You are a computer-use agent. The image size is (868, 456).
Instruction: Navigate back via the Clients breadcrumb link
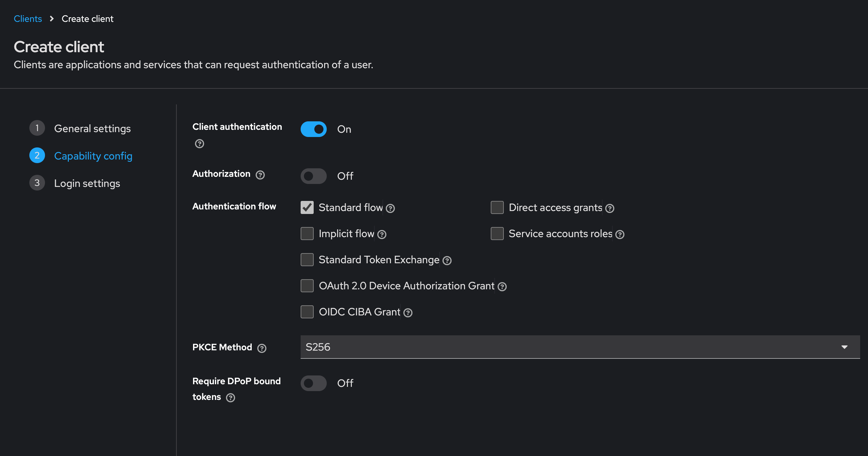coord(28,19)
